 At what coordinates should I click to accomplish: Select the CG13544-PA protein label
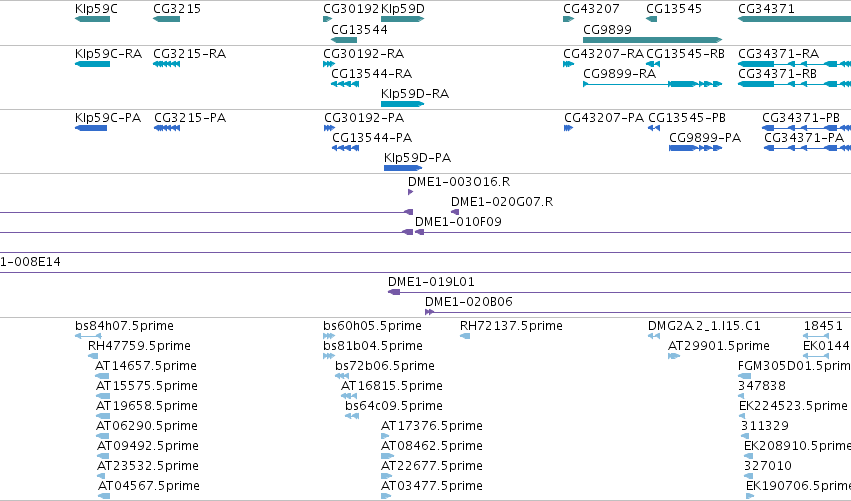(372, 137)
